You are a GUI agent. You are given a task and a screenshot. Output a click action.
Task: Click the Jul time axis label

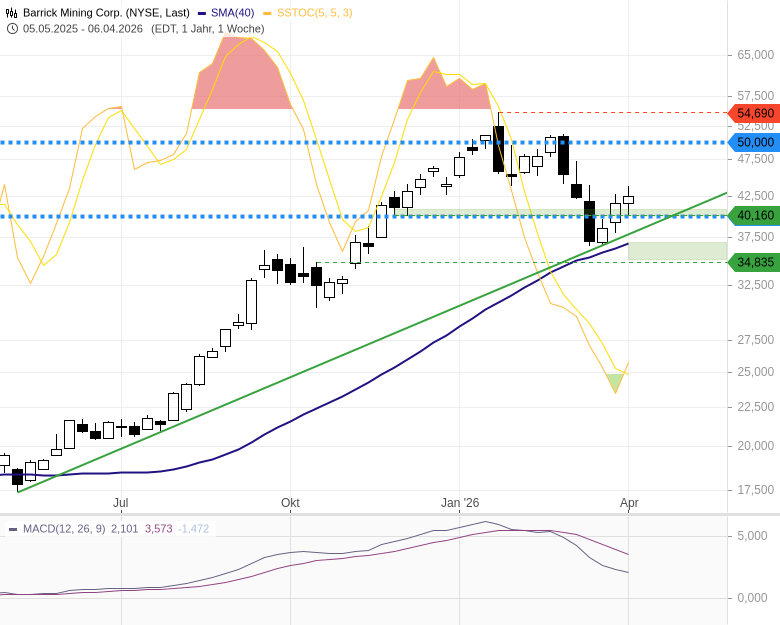(121, 503)
